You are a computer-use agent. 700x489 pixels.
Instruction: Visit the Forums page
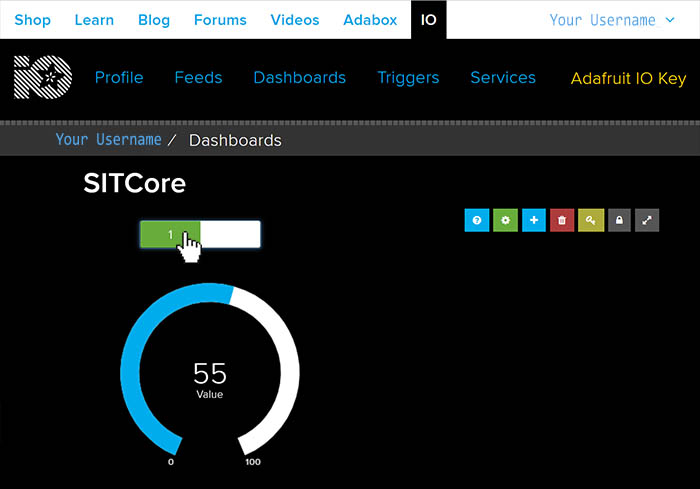coord(220,20)
